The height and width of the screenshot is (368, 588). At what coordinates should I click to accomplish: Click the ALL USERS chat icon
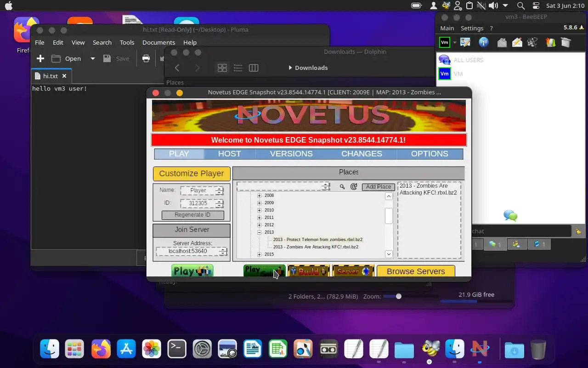point(444,60)
